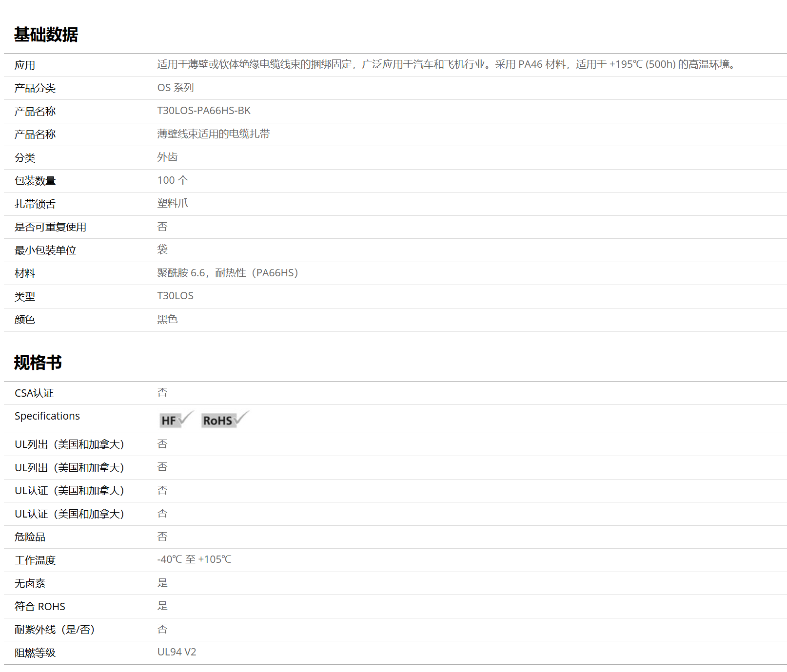The image size is (787, 672).
Task: Click the RoHS compliance badge
Action: pyautogui.click(x=224, y=420)
